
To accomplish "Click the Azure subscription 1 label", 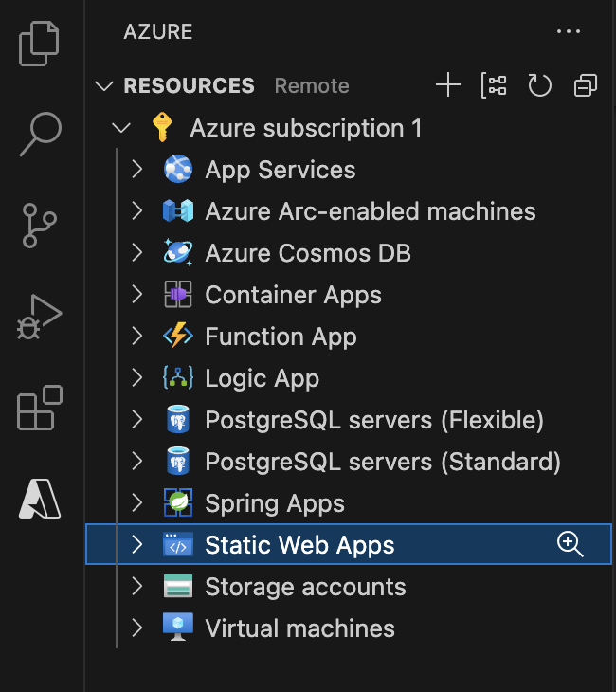I will click(306, 129).
